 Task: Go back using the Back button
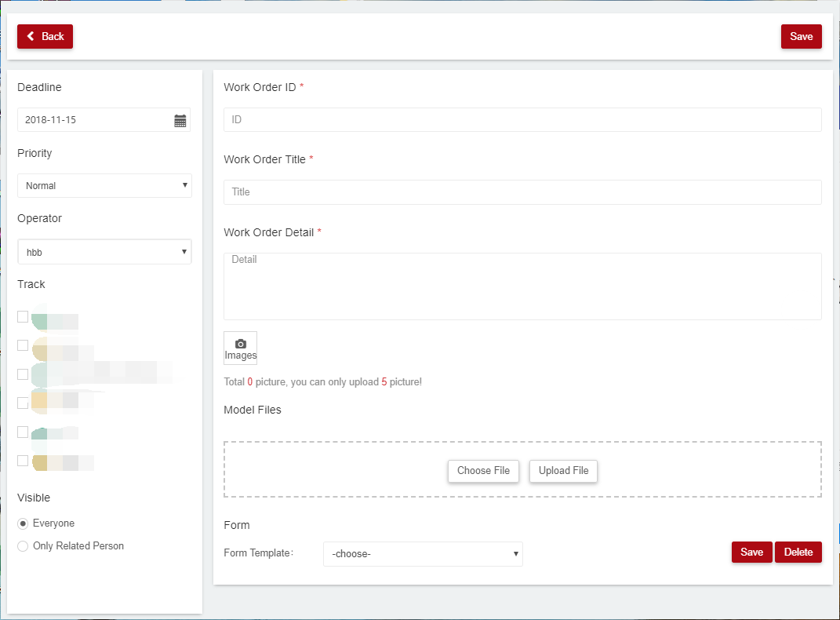(45, 36)
